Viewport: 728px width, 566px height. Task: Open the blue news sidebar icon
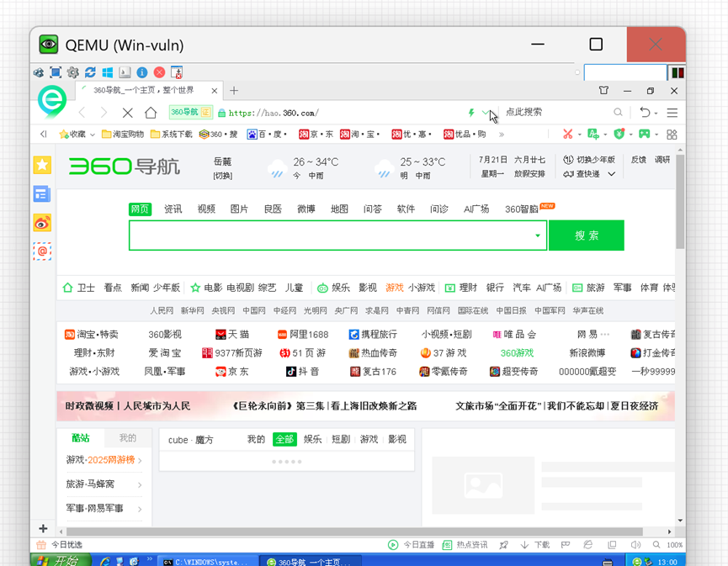click(x=42, y=194)
